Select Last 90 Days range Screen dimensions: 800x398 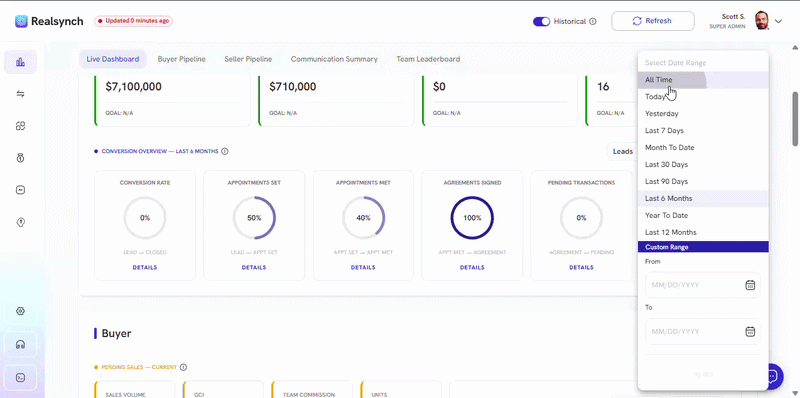click(x=703, y=182)
